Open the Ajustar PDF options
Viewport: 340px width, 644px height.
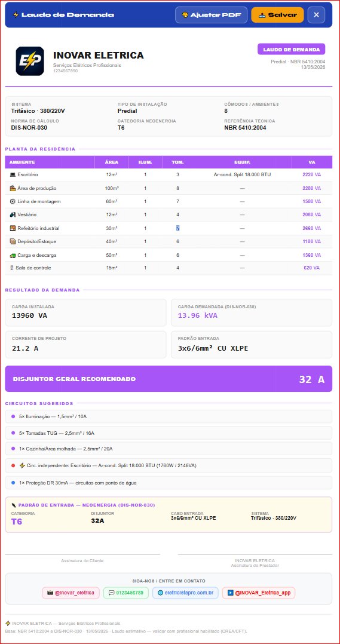click(211, 15)
